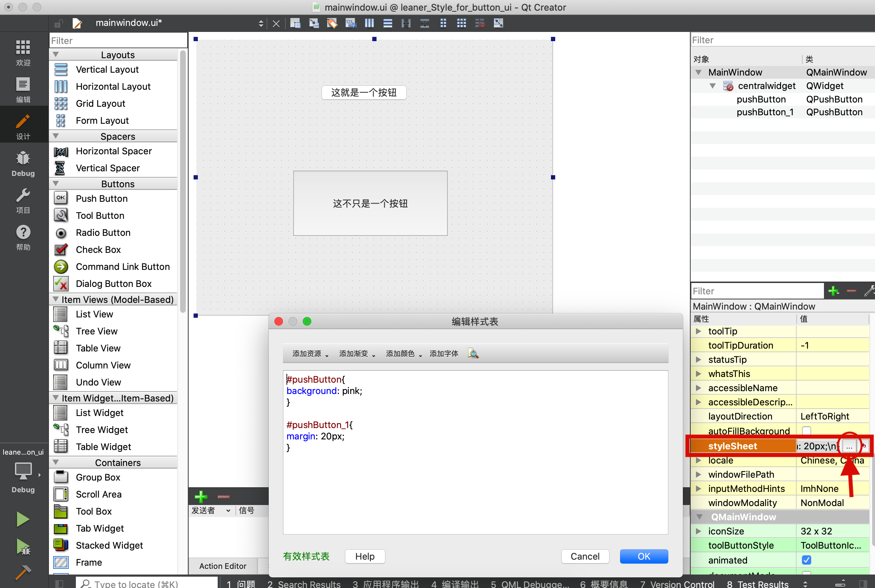Toggle the documentMode checkbox

pos(807,573)
